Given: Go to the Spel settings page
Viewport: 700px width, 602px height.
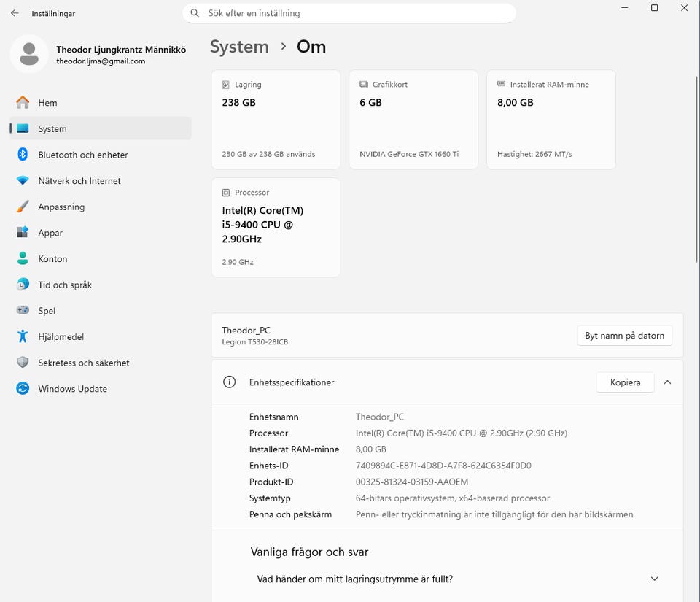Looking at the screenshot, I should click(47, 311).
